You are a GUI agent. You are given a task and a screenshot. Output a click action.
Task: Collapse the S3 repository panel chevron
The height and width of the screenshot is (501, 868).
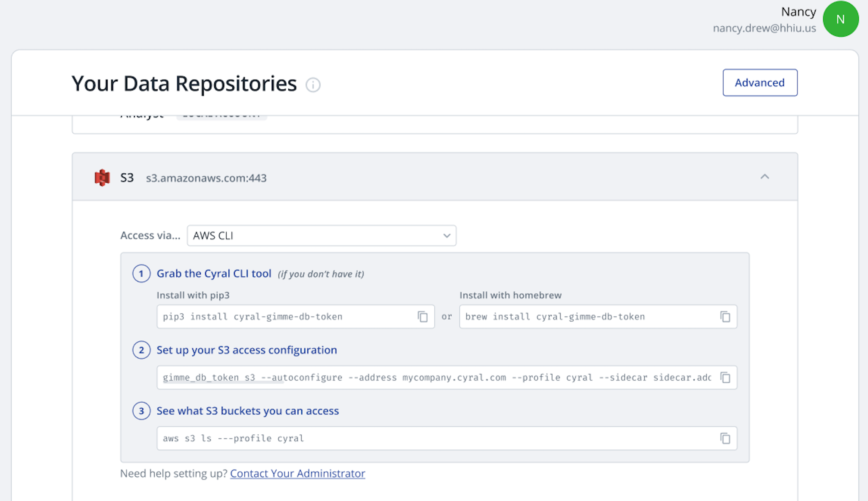click(x=765, y=177)
